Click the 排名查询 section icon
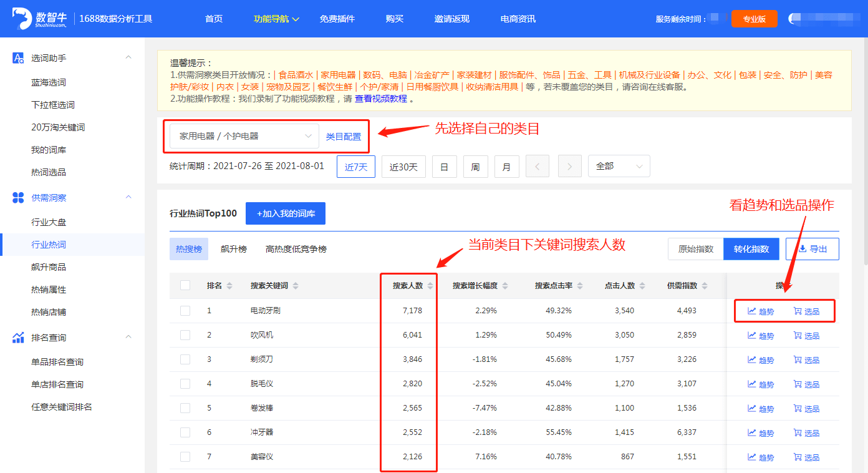868x473 pixels. pos(19,338)
